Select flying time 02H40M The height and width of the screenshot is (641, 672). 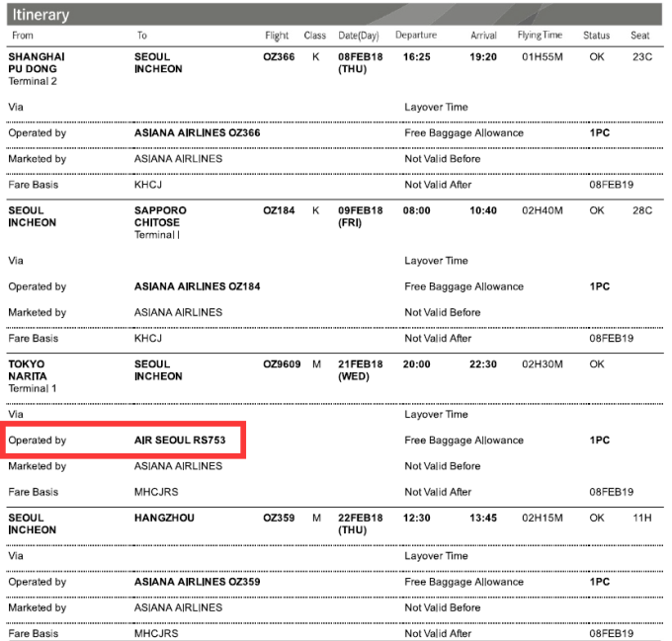542,210
